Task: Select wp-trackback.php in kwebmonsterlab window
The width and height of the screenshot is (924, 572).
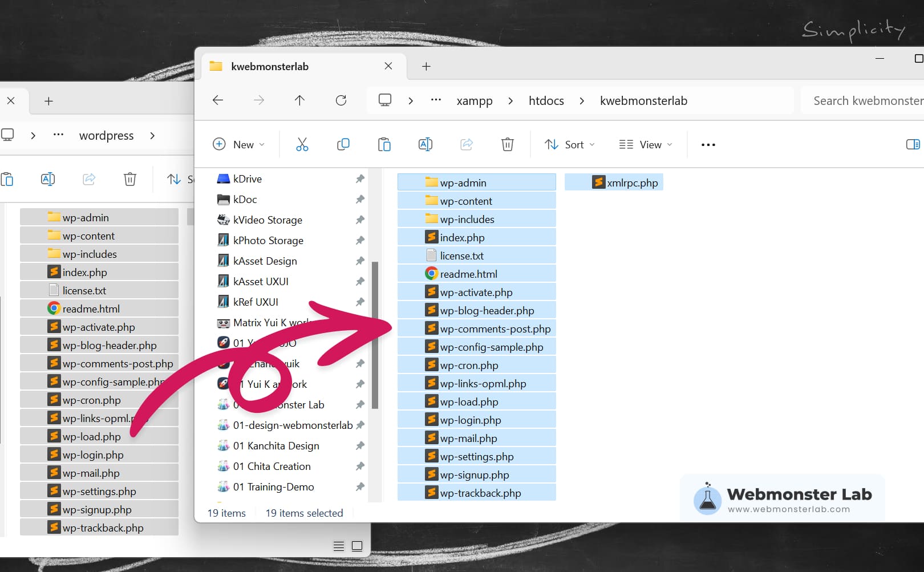Action: [x=477, y=493]
